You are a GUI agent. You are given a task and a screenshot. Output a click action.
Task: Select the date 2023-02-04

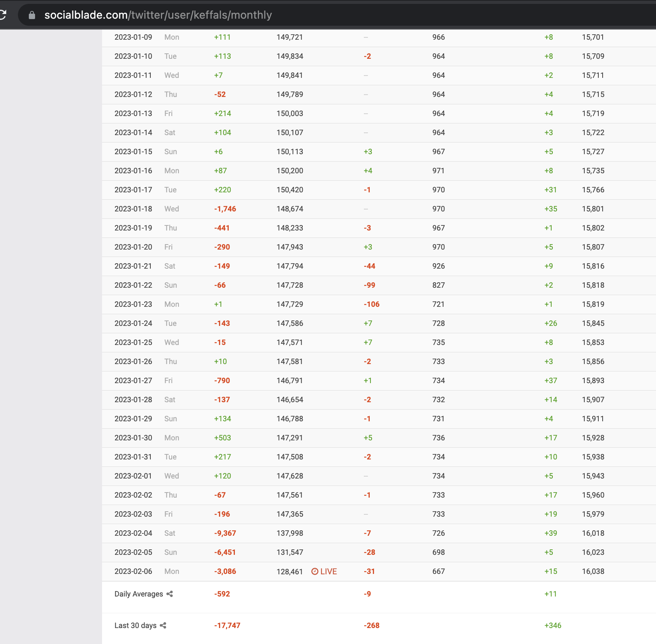point(133,533)
